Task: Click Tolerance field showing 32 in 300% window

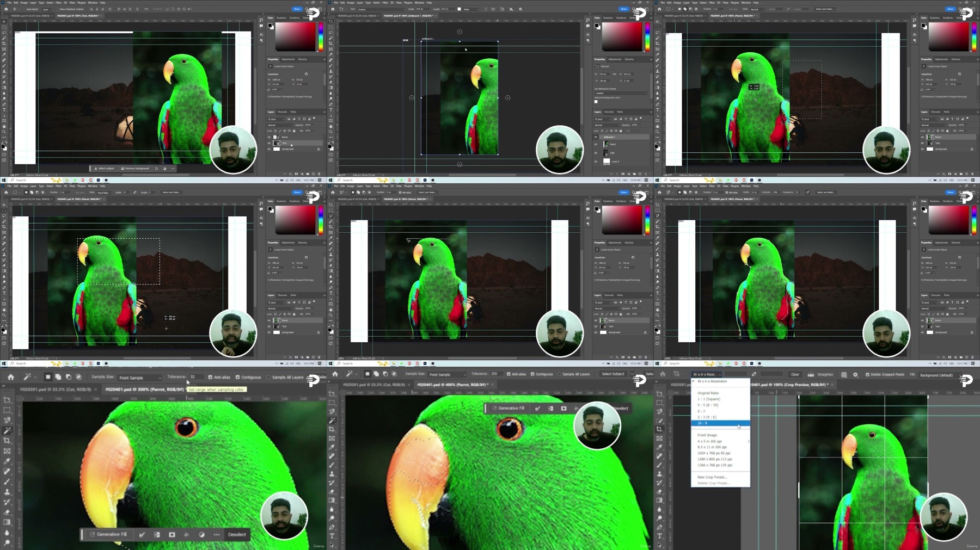Action: tap(196, 377)
